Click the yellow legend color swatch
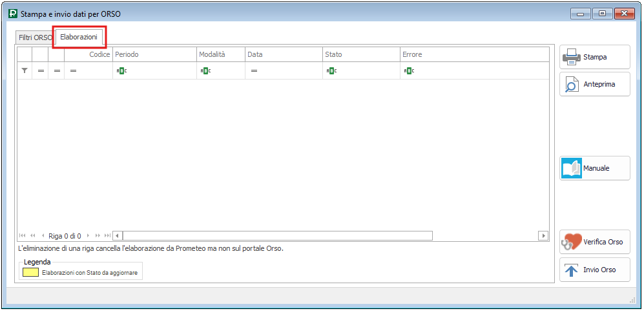 tap(30, 272)
